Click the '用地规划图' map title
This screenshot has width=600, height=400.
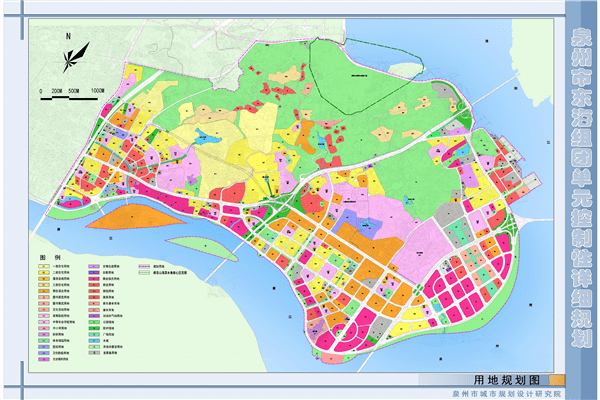pos(507,380)
